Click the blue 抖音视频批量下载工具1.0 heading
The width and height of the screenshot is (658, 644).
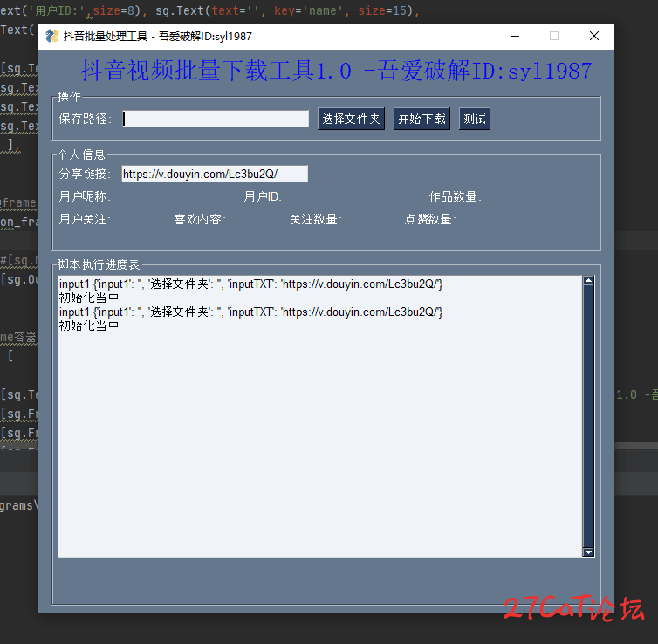point(336,71)
